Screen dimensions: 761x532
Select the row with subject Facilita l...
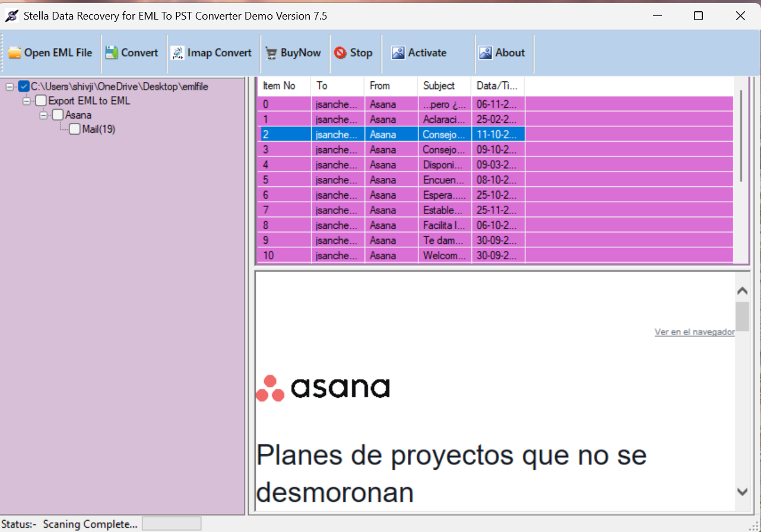496,225
